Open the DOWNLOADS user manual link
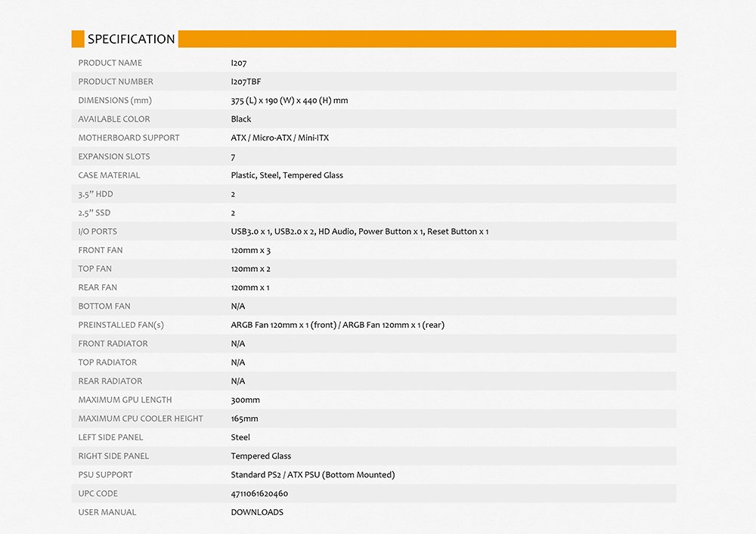This screenshot has width=756, height=534. click(x=257, y=512)
